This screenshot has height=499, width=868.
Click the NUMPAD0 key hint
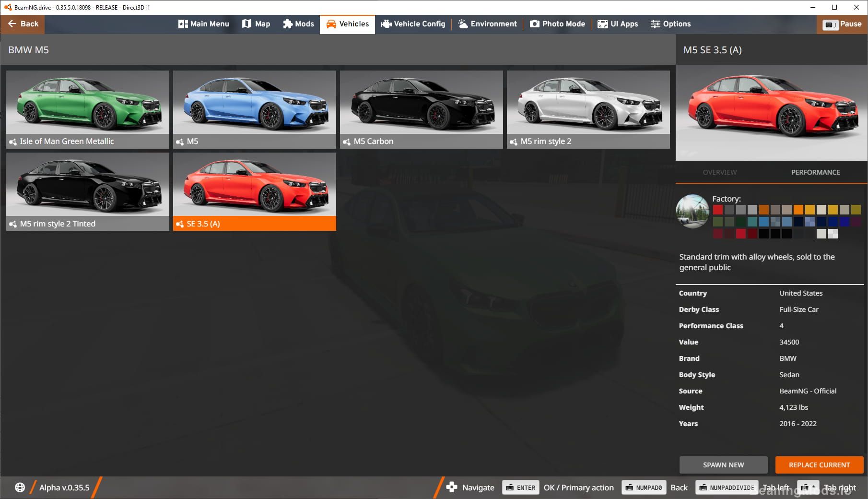point(644,487)
